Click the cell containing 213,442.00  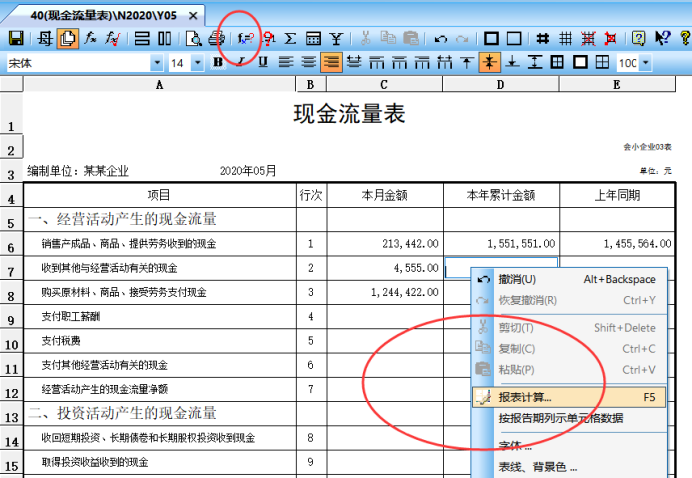pos(385,243)
